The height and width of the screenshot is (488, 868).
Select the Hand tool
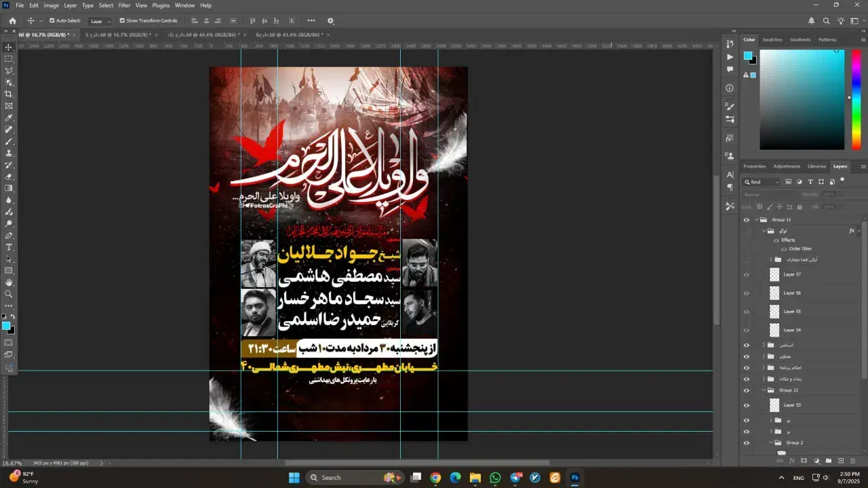pos(9,282)
